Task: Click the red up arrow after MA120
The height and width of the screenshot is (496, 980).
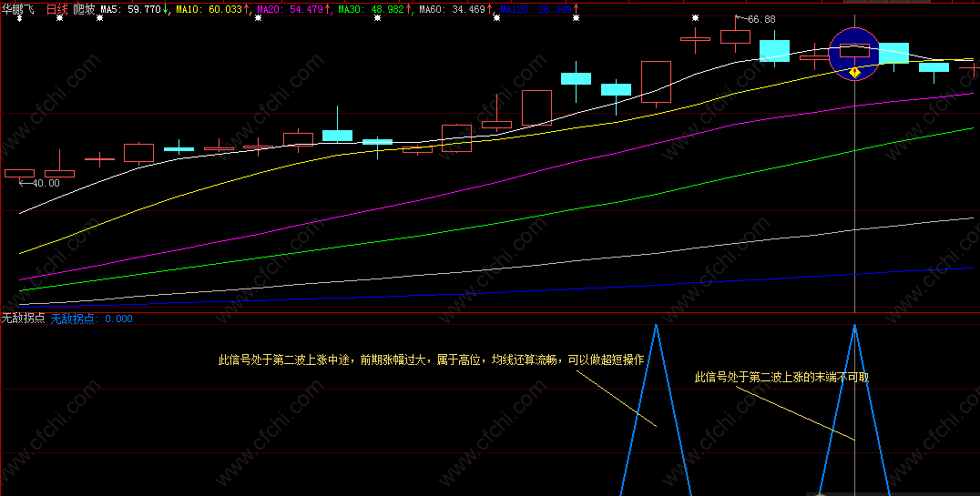Action: click(x=576, y=9)
